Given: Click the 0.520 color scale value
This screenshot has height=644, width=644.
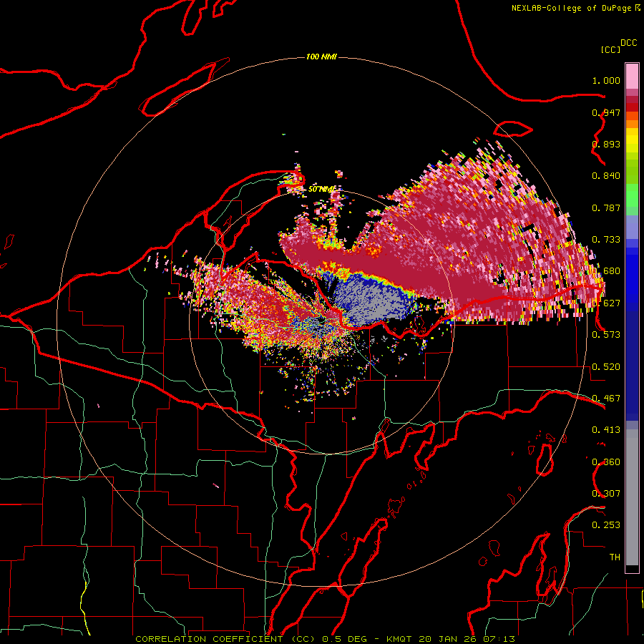Looking at the screenshot, I should (606, 367).
